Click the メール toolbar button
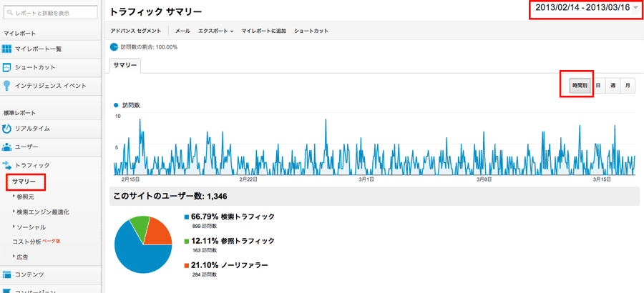The height and width of the screenshot is (293, 644). (182, 31)
